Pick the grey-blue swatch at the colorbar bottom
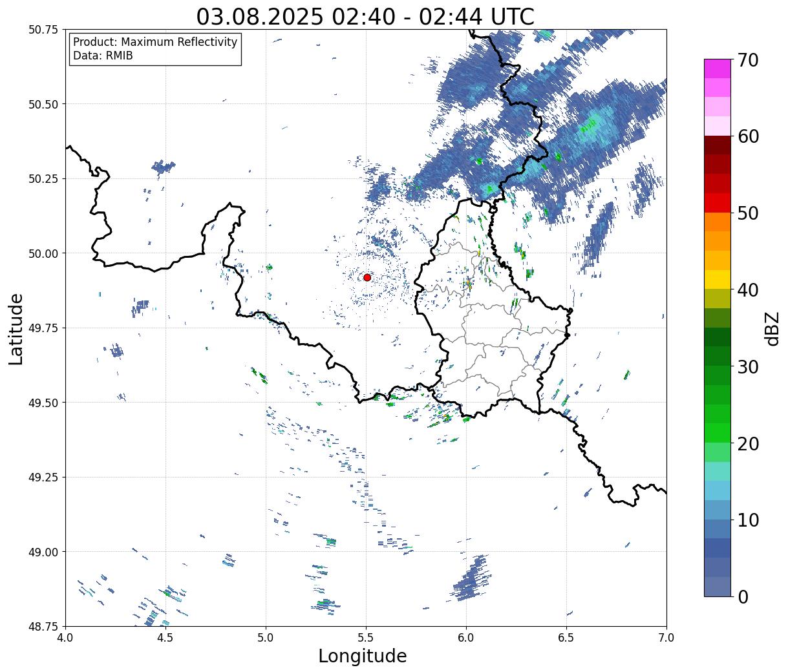The height and width of the screenshot is (672, 788). 718,586
